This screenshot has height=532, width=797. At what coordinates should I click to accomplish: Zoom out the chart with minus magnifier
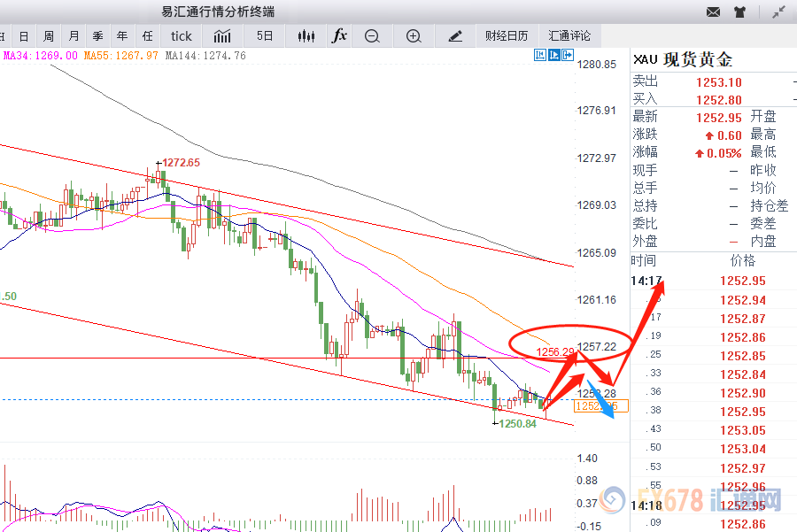(372, 36)
